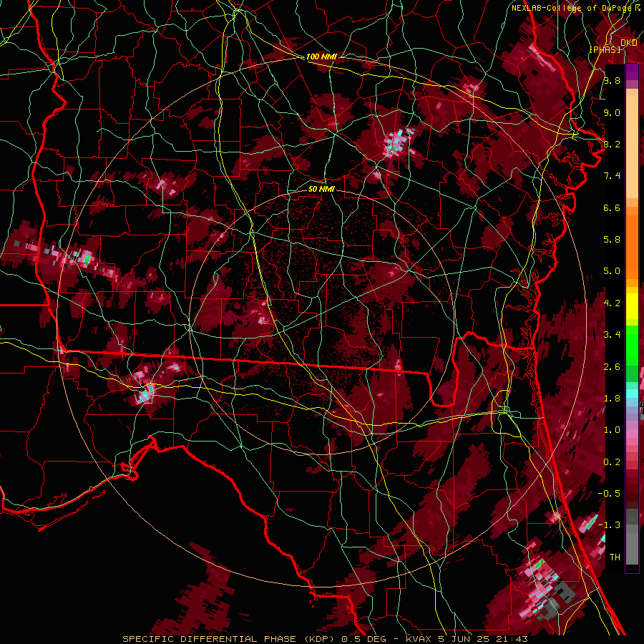Click the 5.0 value on the color scale
The width and height of the screenshot is (644, 644).
(612, 271)
